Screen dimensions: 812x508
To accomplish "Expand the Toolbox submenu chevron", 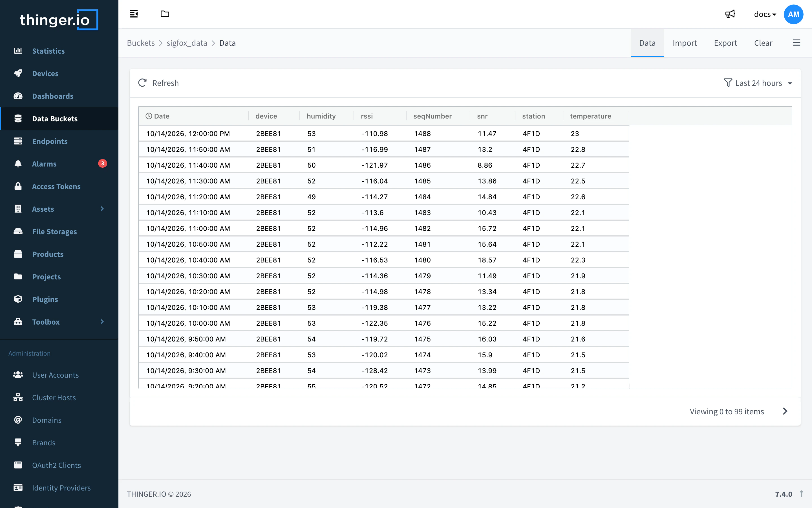I will click(102, 322).
